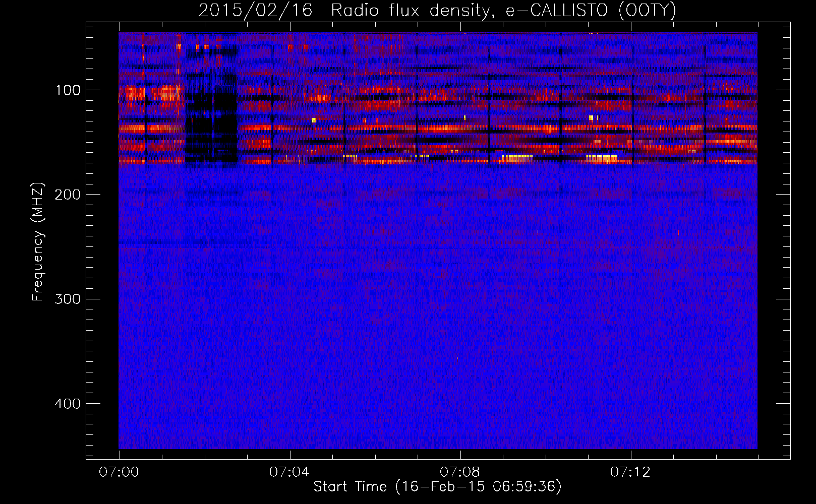Click the 'Frequency (MHZ)' axis label

tap(38, 242)
